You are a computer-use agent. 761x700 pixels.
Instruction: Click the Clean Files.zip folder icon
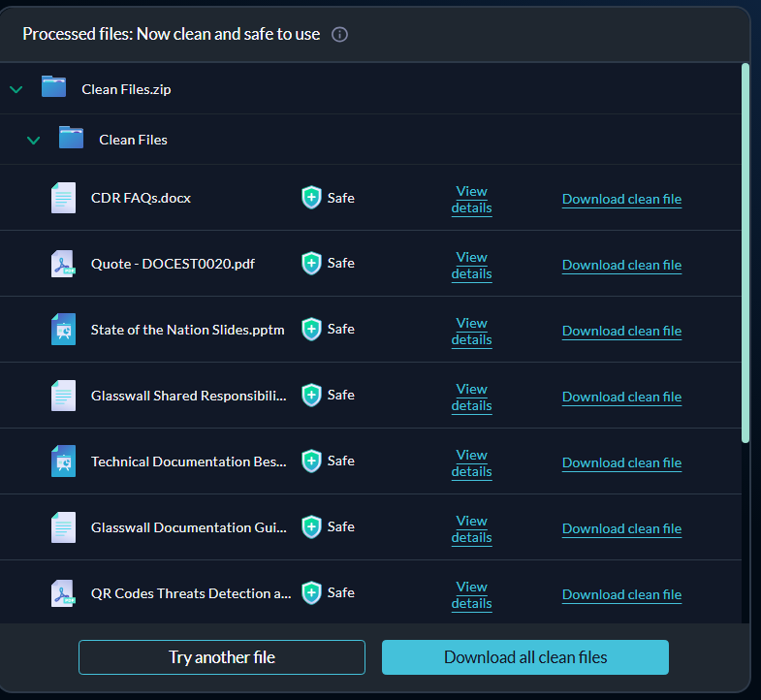53,88
